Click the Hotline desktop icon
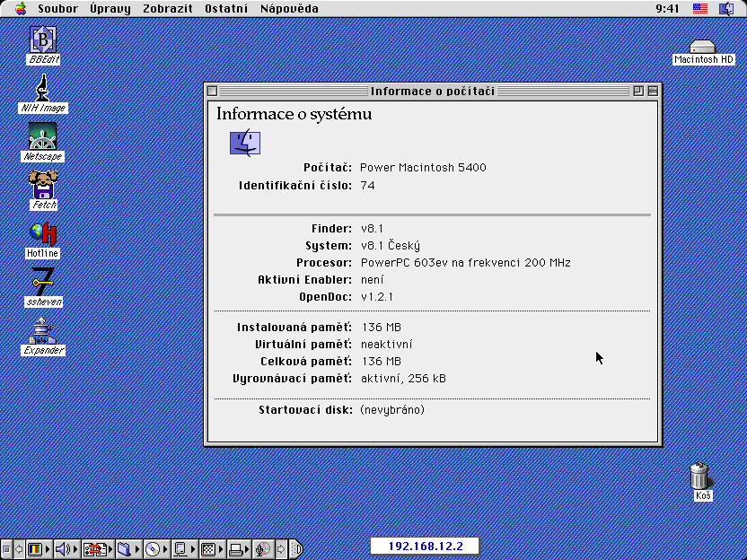The image size is (747, 560). tap(42, 233)
